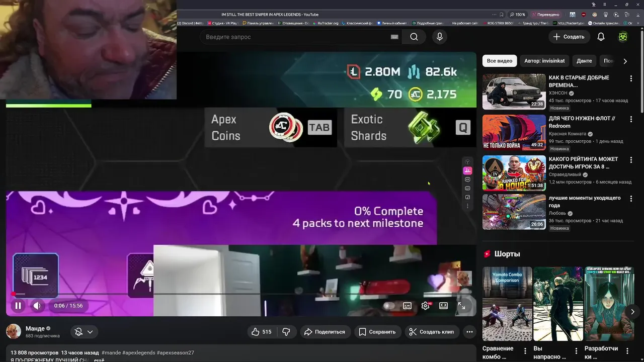Open the #apexseason27 hashtag link
Image resolution: width=644 pixels, height=362 pixels.
pyautogui.click(x=176, y=353)
